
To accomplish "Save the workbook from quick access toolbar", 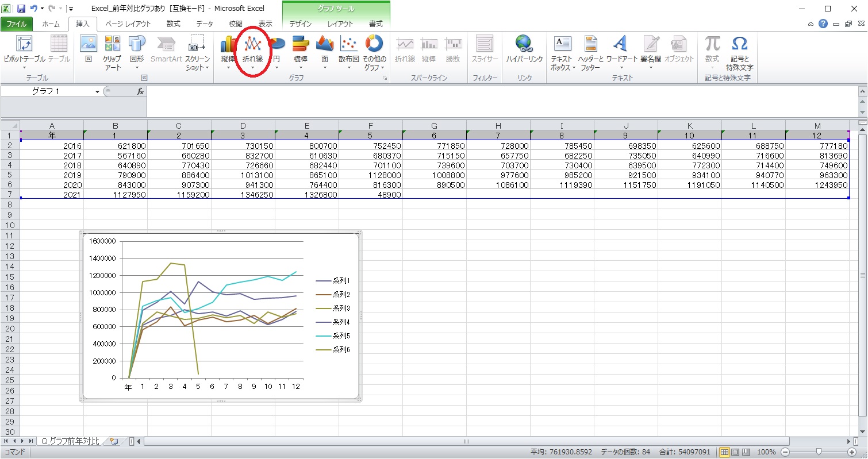I will coord(21,9).
